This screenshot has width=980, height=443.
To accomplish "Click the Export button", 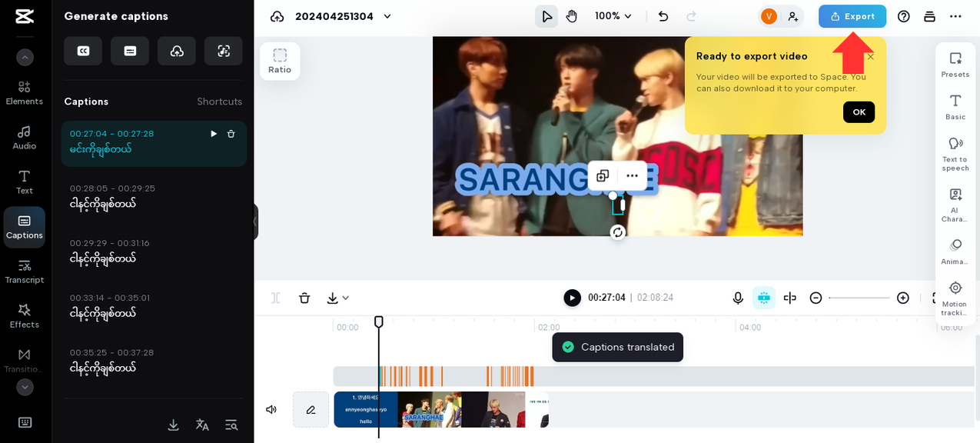I will pos(852,16).
